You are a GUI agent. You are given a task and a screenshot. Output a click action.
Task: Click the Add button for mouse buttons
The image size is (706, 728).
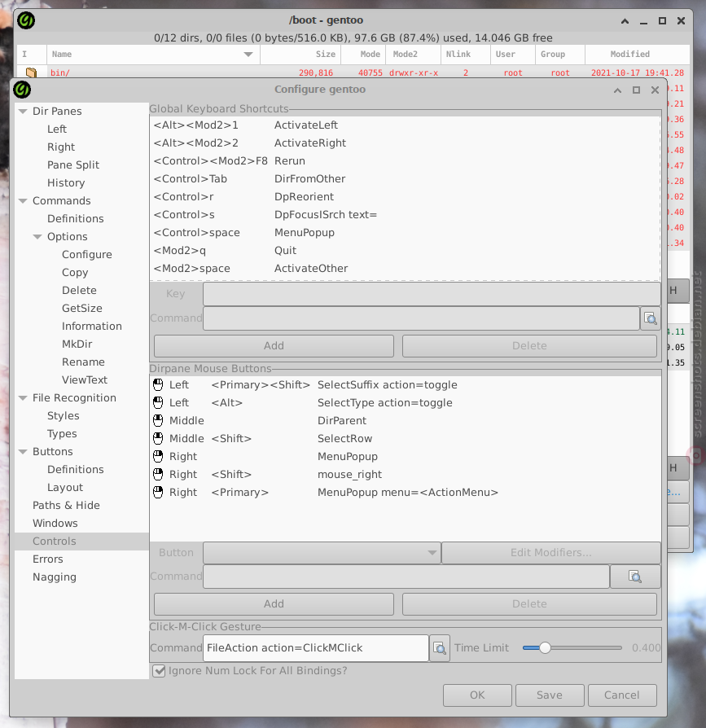(274, 604)
